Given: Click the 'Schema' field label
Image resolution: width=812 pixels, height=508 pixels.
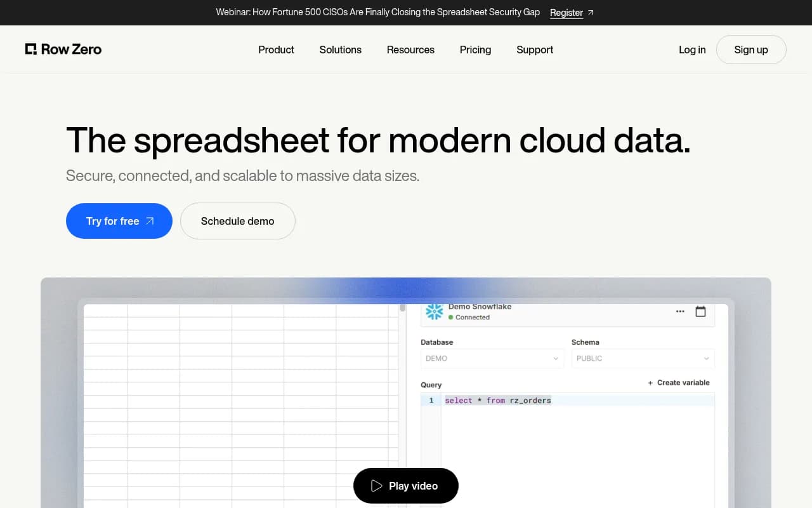Looking at the screenshot, I should 586,342.
